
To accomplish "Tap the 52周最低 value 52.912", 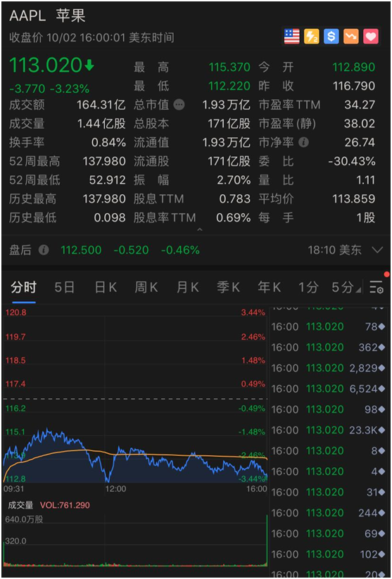I will (x=107, y=180).
